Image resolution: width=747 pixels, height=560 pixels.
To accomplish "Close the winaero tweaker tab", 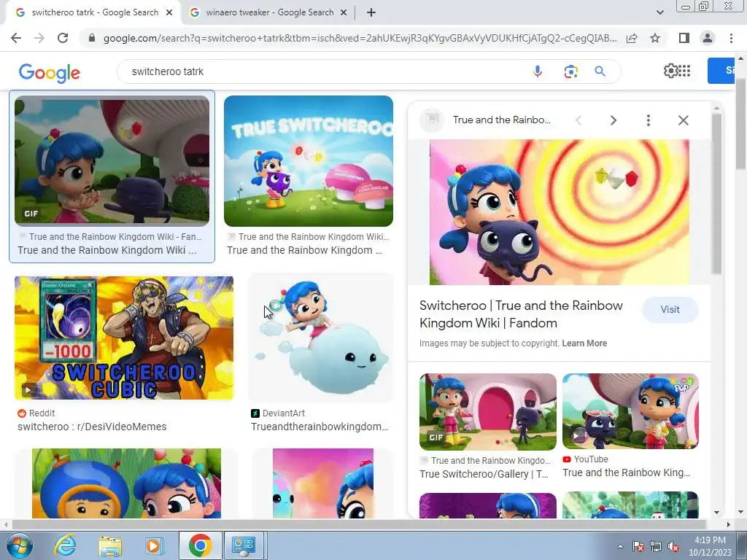I will click(344, 13).
